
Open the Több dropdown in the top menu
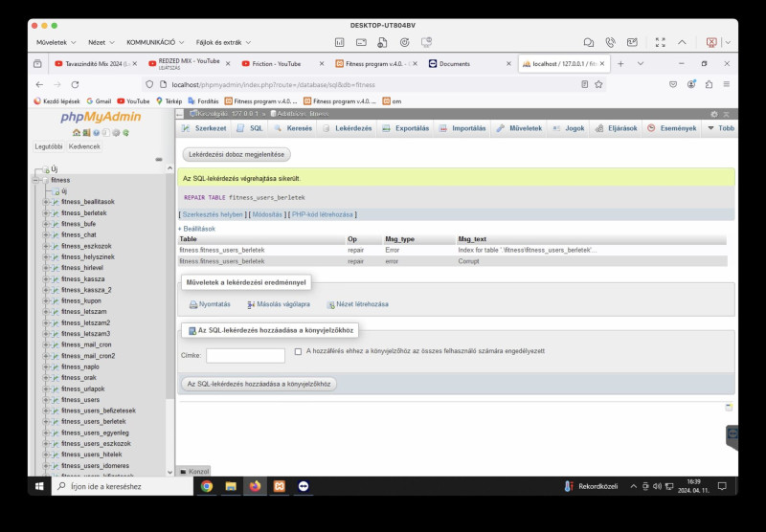(721, 128)
